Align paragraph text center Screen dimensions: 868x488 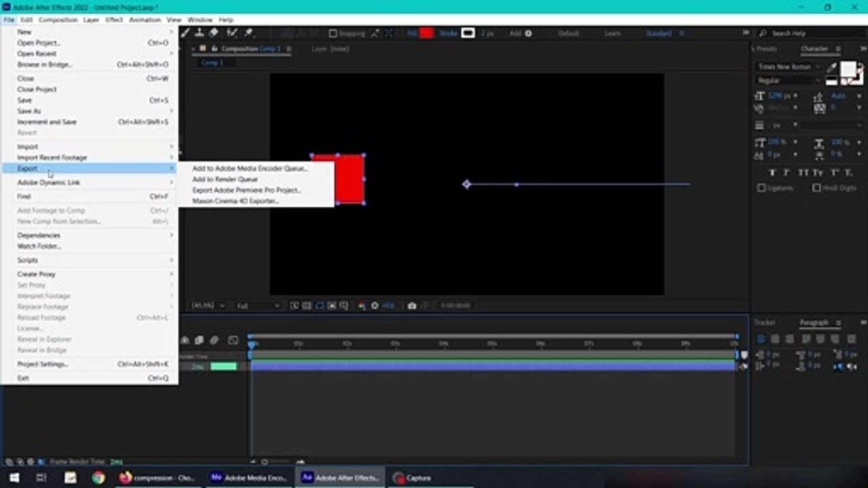[775, 339]
